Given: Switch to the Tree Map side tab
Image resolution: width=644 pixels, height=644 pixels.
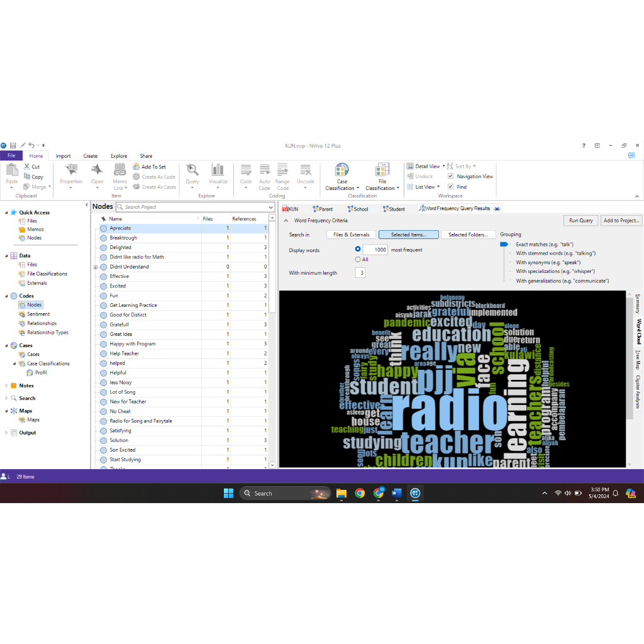Looking at the screenshot, I should point(638,359).
